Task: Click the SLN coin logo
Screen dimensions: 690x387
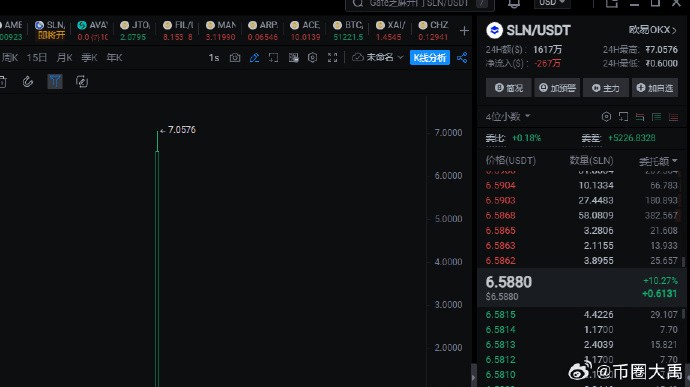Action: 495,30
